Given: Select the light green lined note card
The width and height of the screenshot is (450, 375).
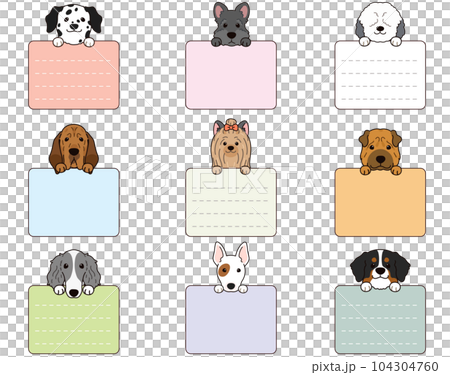Looking at the screenshot, I should click(74, 320).
